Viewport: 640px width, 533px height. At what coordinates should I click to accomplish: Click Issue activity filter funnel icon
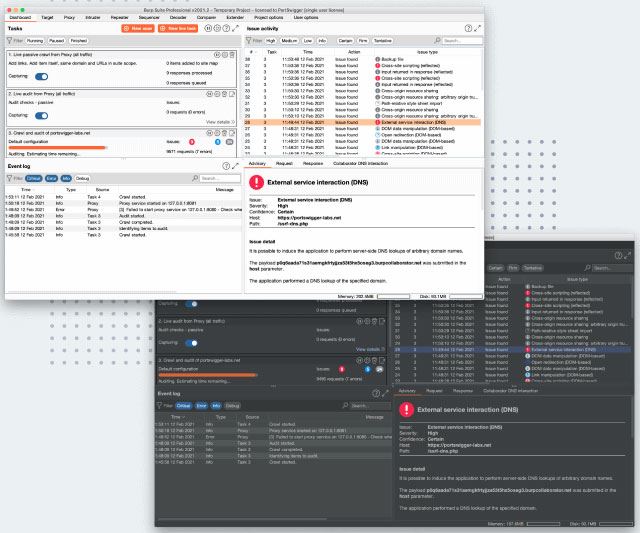tap(249, 40)
